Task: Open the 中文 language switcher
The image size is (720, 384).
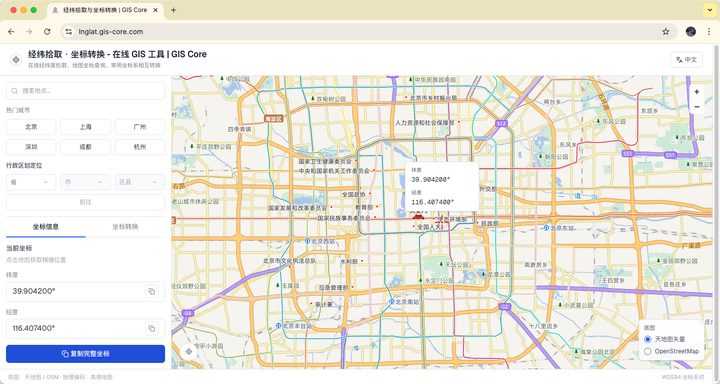Action: point(686,60)
